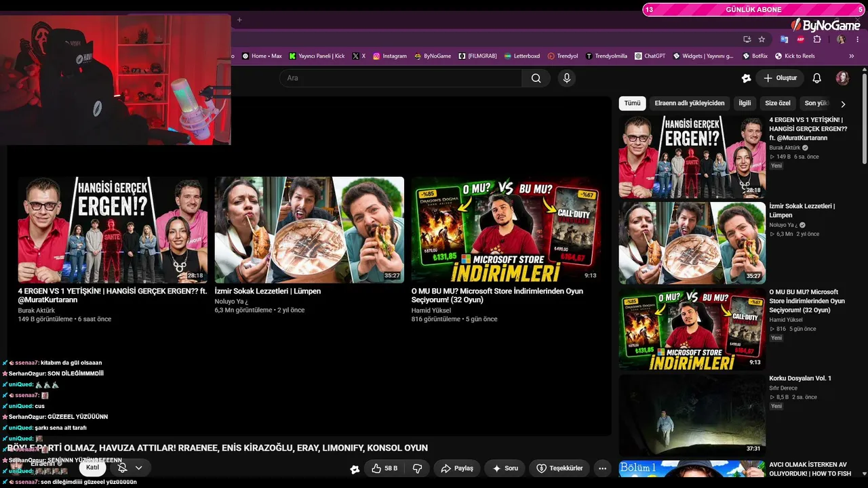Open the translate extension icon
The image size is (868, 488).
(x=785, y=39)
